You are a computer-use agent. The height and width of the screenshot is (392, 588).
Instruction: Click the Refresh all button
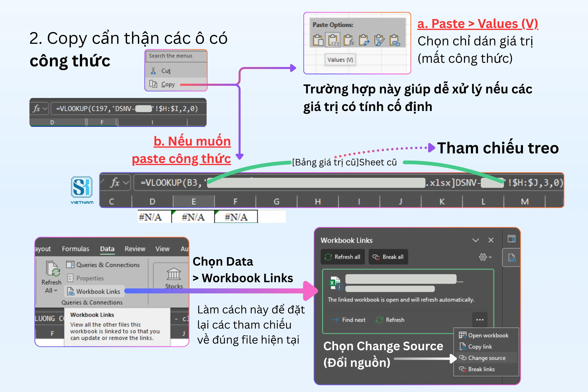pos(342,257)
